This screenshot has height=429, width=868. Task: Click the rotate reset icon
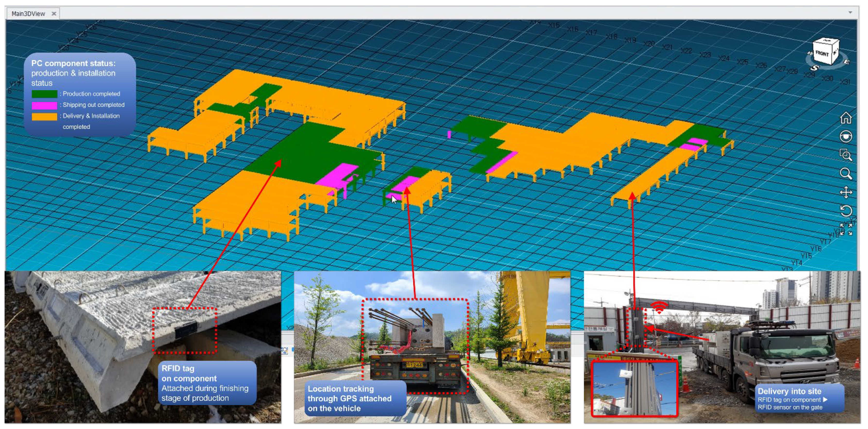(846, 211)
